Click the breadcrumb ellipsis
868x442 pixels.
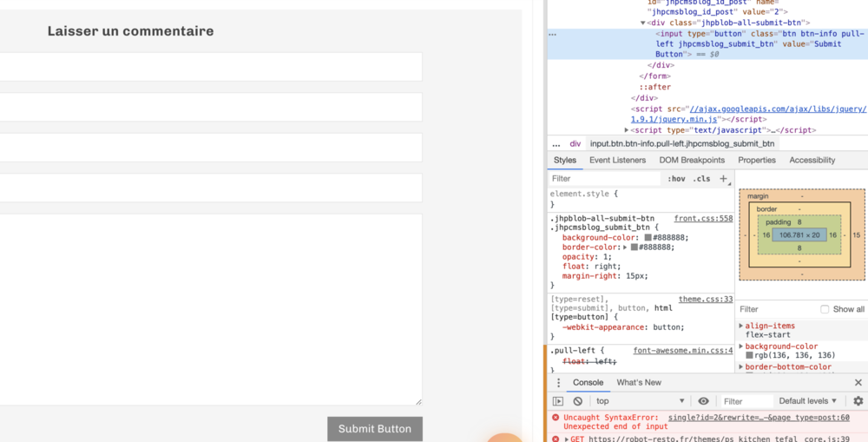(x=556, y=143)
